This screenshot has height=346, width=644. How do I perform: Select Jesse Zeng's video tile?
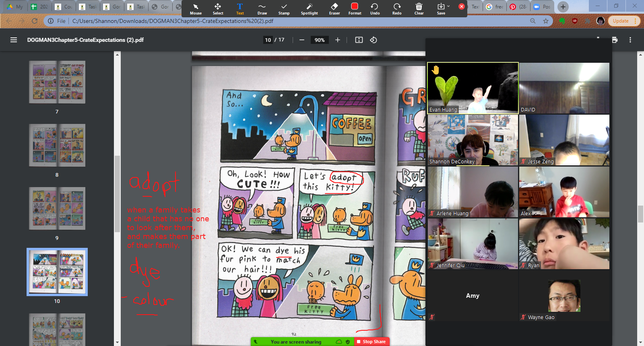coord(564,140)
